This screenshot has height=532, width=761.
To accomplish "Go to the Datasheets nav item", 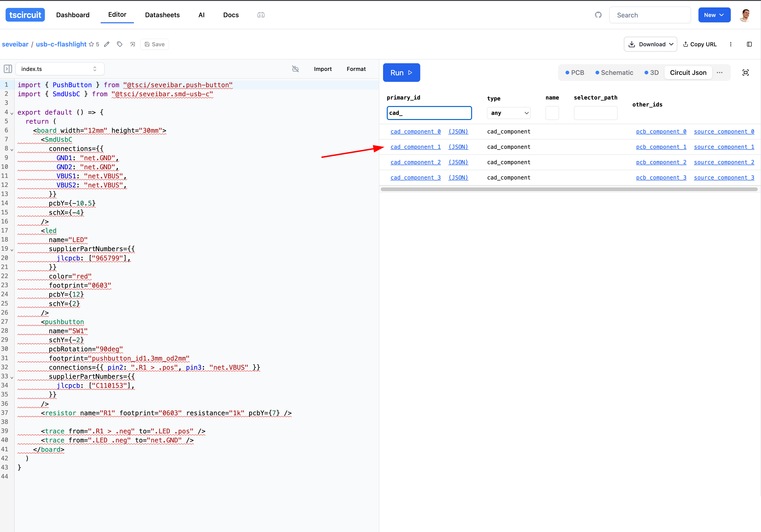I will point(162,15).
